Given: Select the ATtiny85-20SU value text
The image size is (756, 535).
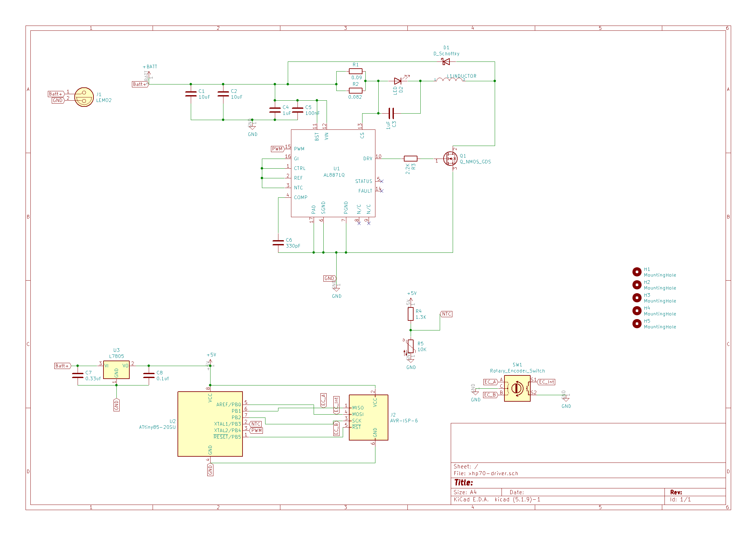Looking at the screenshot, I should [157, 427].
